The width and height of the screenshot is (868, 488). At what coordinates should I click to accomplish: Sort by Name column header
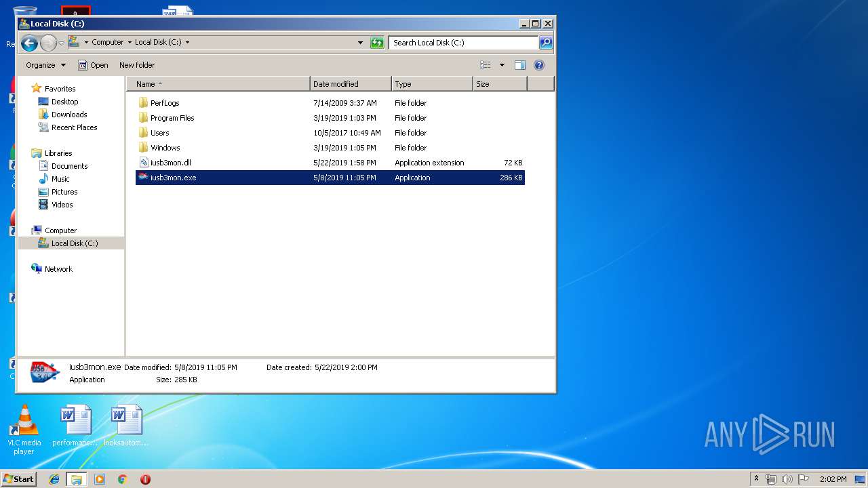pyautogui.click(x=218, y=84)
